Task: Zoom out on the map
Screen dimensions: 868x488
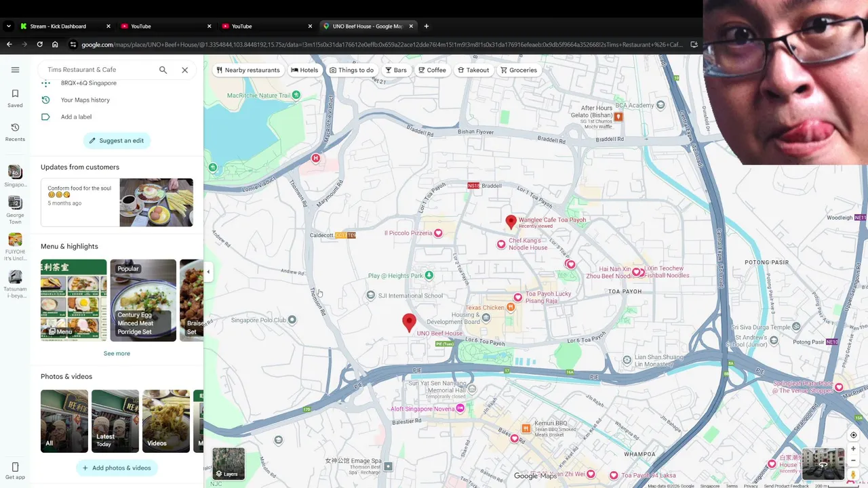Action: [x=853, y=460]
